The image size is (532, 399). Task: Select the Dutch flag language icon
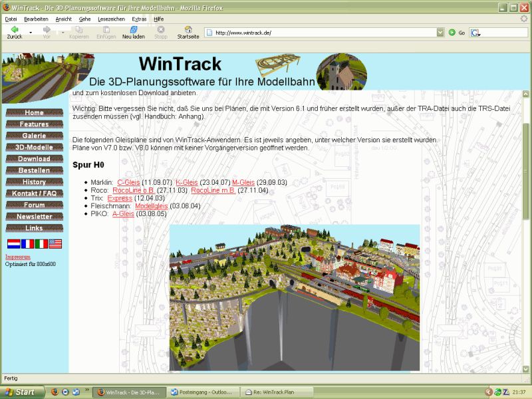point(14,244)
